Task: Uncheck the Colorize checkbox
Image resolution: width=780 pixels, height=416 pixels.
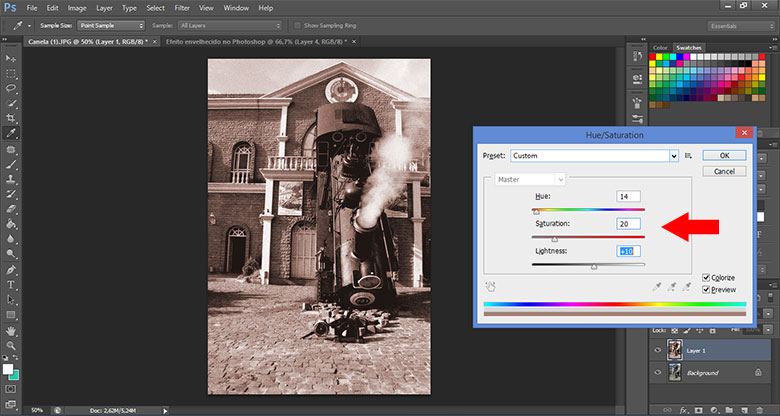Action: [706, 277]
